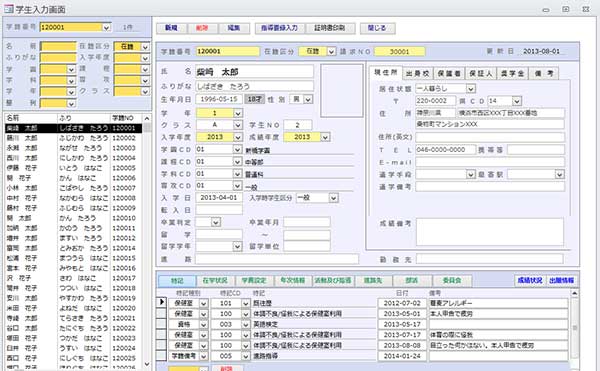Expand the 学園 filter dropdown in search panel
The width and height of the screenshot is (600, 371).
(x=71, y=70)
